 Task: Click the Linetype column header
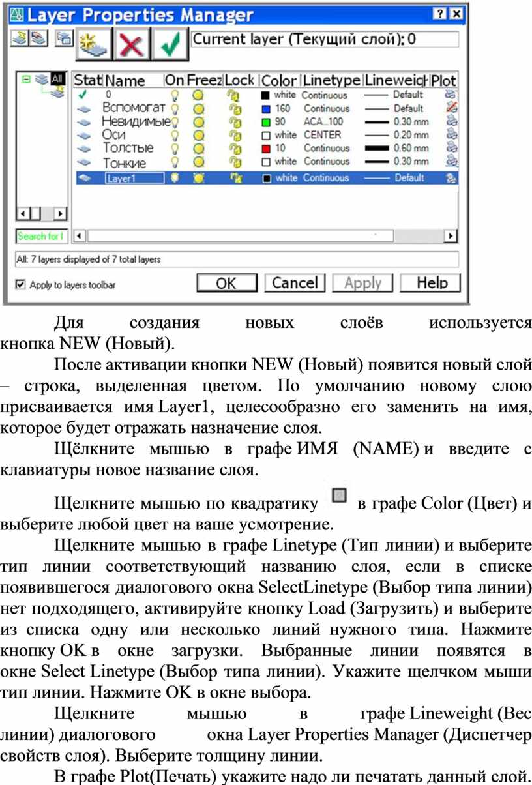(331, 80)
